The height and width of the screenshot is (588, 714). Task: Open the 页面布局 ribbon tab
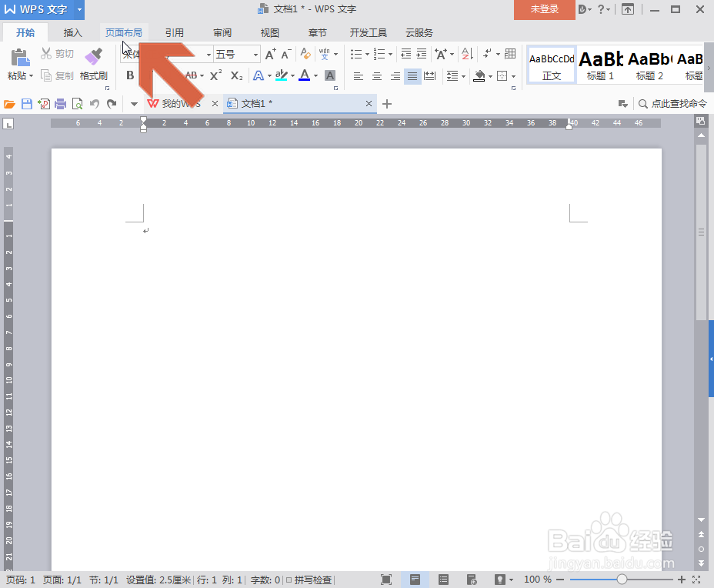click(124, 33)
